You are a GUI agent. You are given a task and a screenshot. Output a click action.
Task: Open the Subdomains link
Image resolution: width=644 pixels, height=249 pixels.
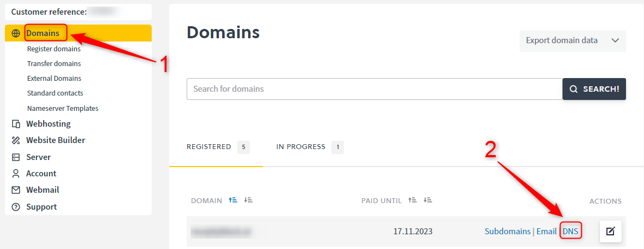(508, 232)
